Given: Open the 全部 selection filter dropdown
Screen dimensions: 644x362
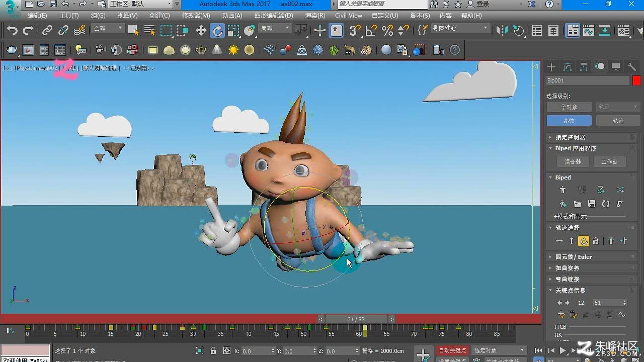Looking at the screenshot, I should coord(108,29).
